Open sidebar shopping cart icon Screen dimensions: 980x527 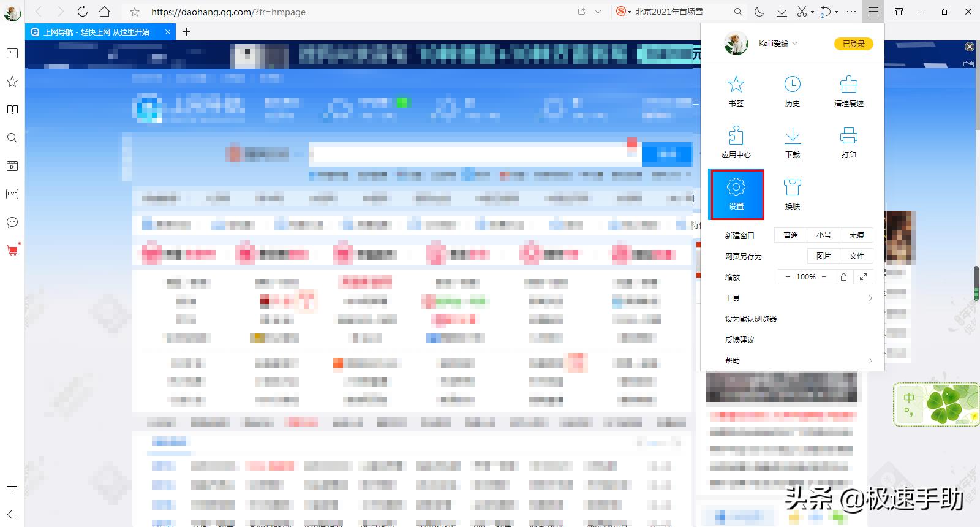(12, 249)
